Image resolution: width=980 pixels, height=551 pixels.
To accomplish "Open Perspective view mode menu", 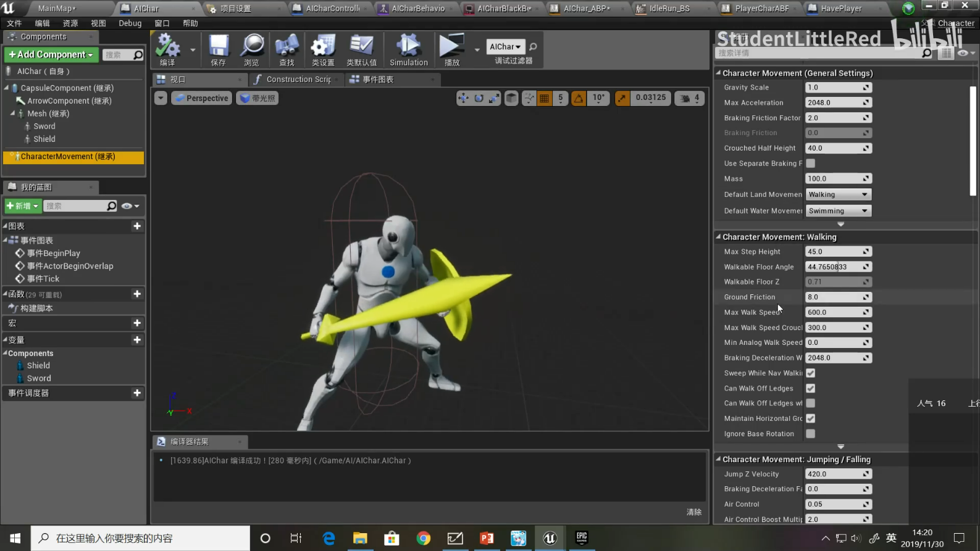I will 201,98.
